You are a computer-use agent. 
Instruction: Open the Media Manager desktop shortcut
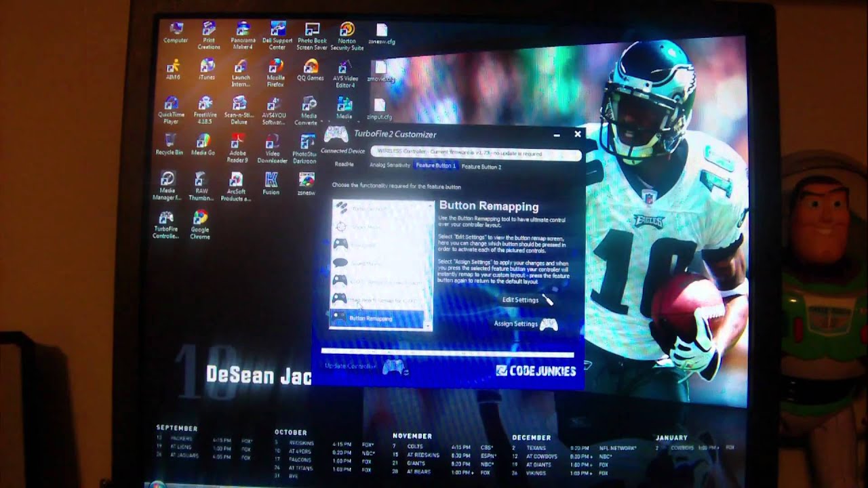click(167, 186)
